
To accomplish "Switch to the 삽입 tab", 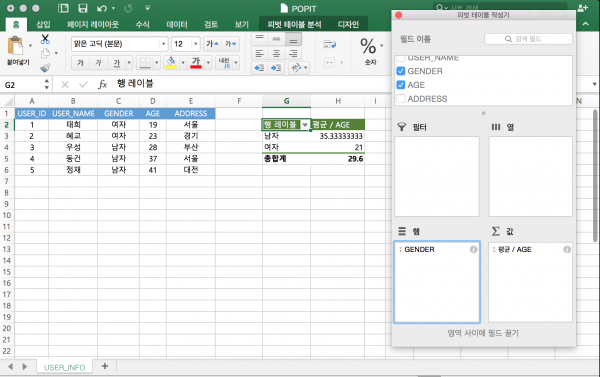I will pos(43,24).
